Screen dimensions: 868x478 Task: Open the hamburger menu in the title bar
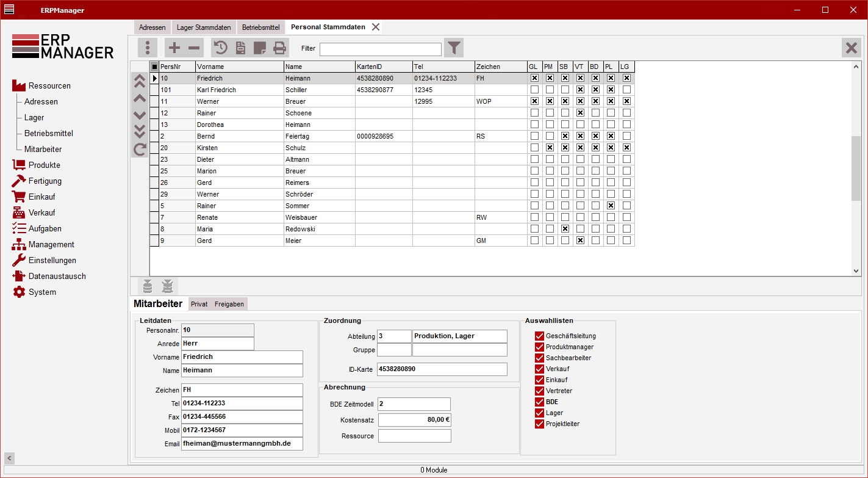click(x=10, y=10)
